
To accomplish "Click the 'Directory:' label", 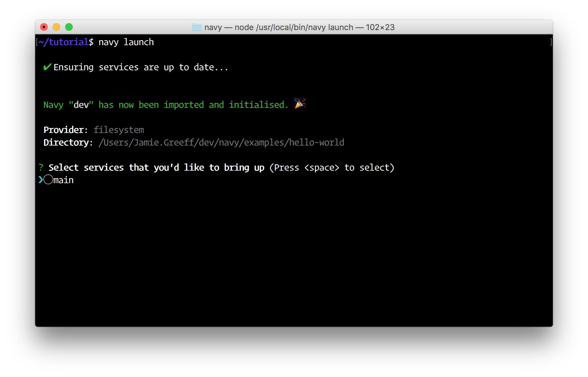I will click(68, 143).
